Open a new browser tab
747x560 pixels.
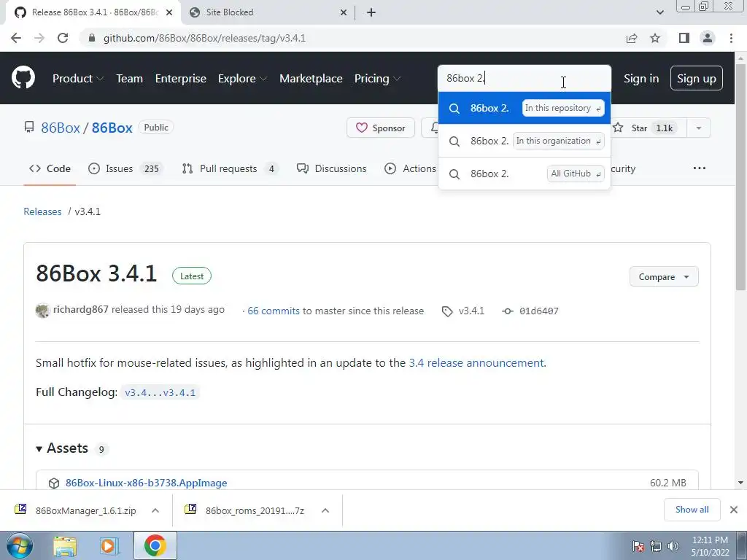pos(371,12)
